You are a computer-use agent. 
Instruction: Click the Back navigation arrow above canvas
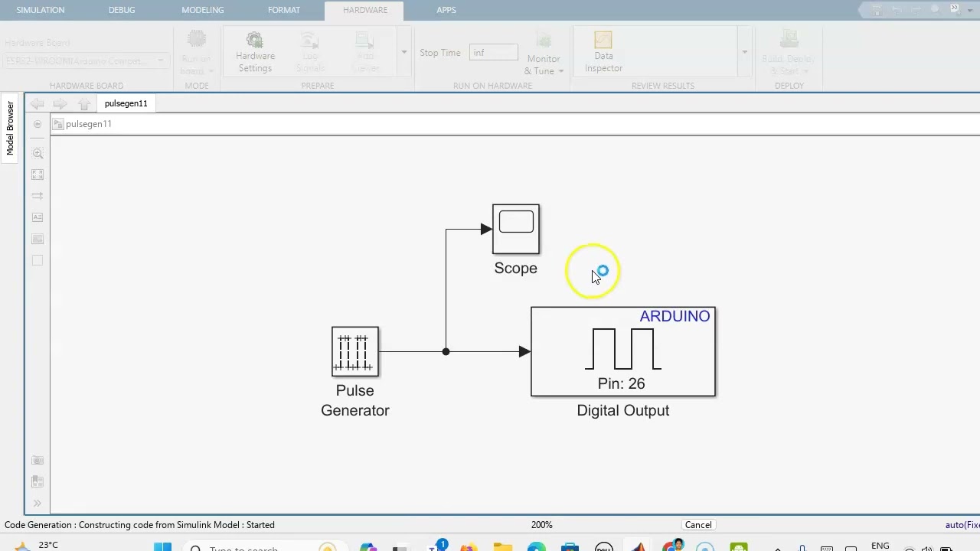(37, 103)
